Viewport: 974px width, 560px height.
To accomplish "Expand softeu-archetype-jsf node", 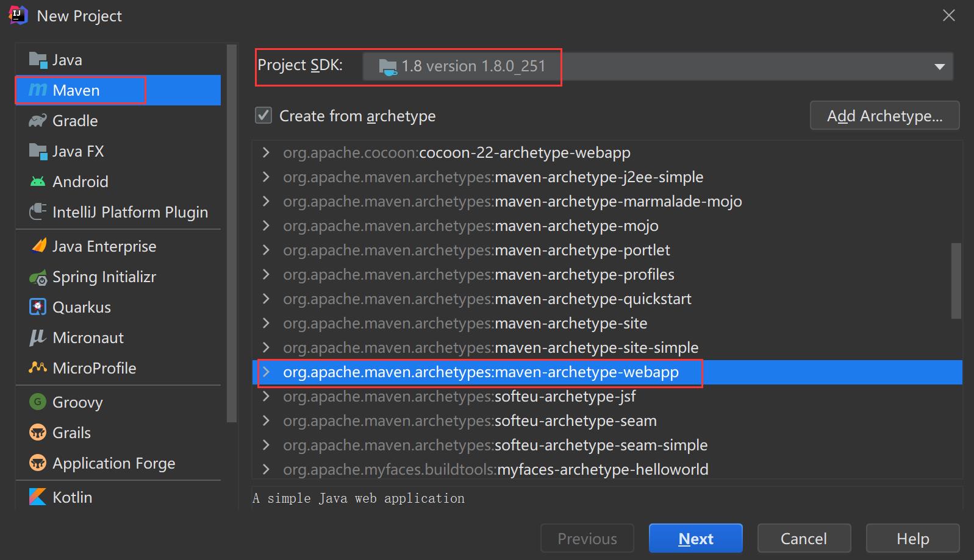I will [266, 396].
